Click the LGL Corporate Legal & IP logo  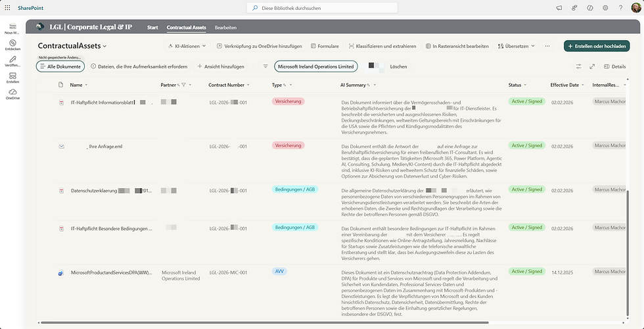tap(40, 27)
